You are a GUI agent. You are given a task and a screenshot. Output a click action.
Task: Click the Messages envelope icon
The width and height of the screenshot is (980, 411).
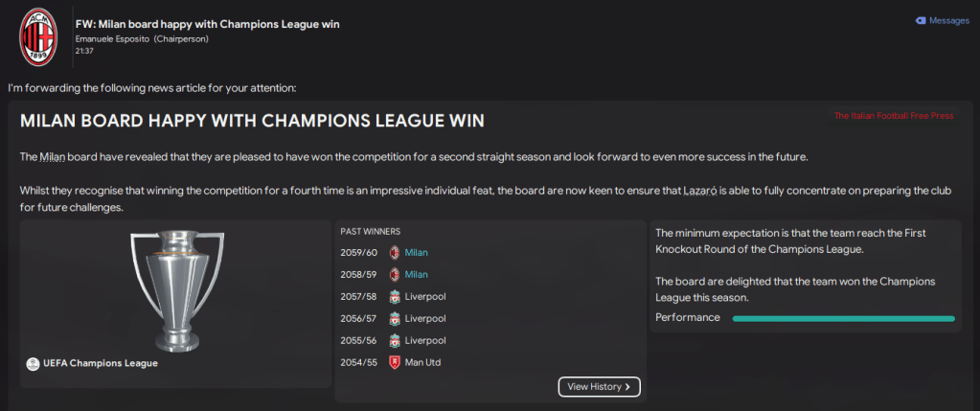[x=920, y=20]
